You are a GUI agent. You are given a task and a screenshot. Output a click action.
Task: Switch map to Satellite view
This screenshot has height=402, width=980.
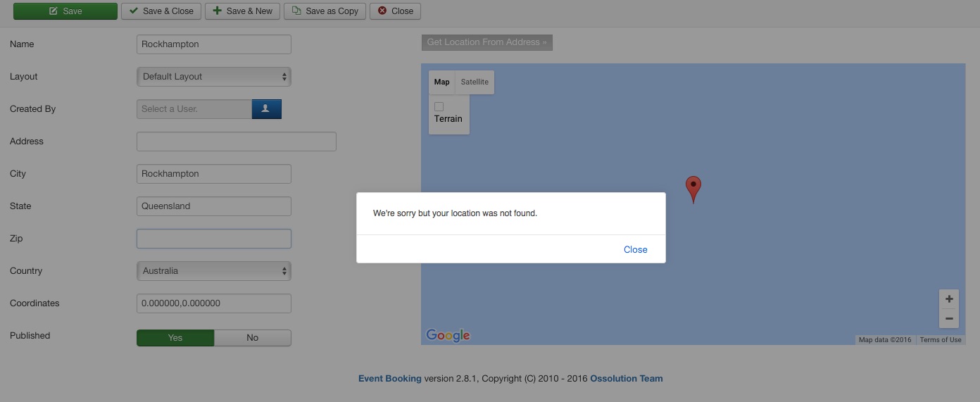pyautogui.click(x=475, y=82)
